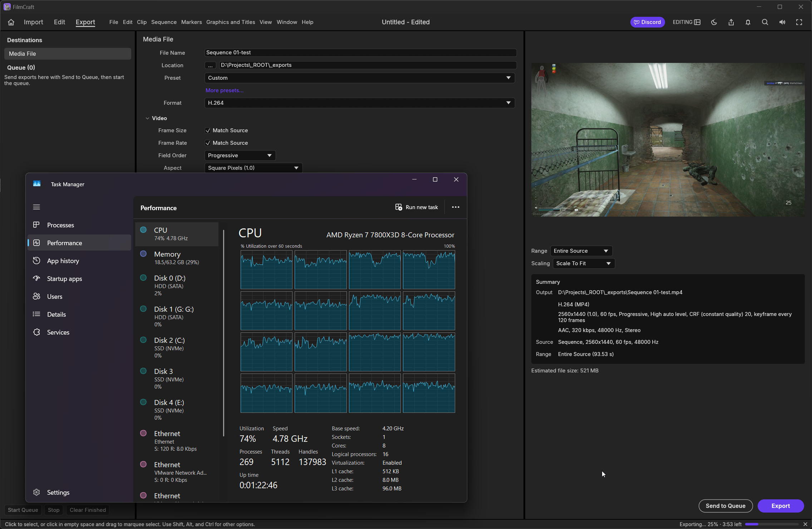Click the purple Export button

point(781,506)
